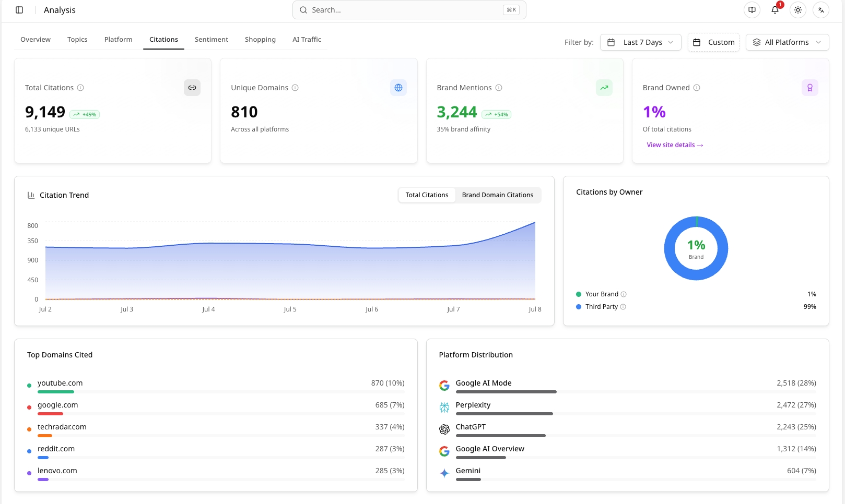
Task: Click the language translate icon
Action: pyautogui.click(x=821, y=10)
